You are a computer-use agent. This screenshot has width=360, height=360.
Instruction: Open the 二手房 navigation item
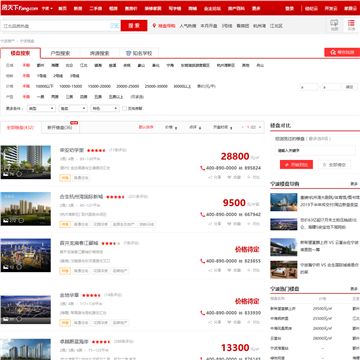tap(96, 8)
